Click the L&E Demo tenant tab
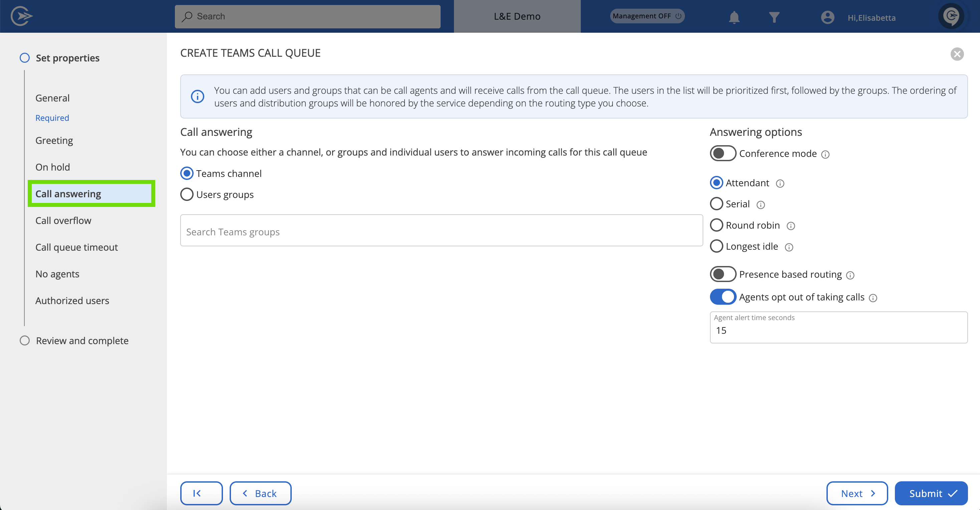This screenshot has height=510, width=980. click(517, 16)
